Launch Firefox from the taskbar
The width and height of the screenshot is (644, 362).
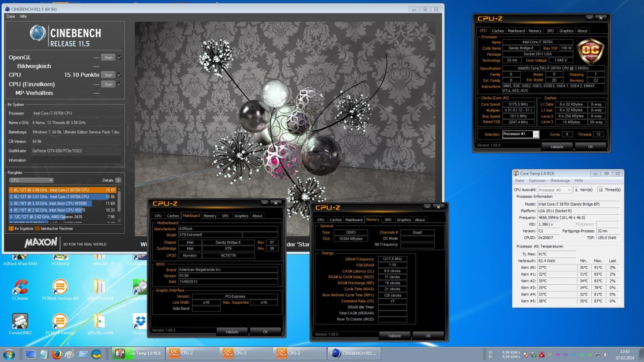click(56, 354)
